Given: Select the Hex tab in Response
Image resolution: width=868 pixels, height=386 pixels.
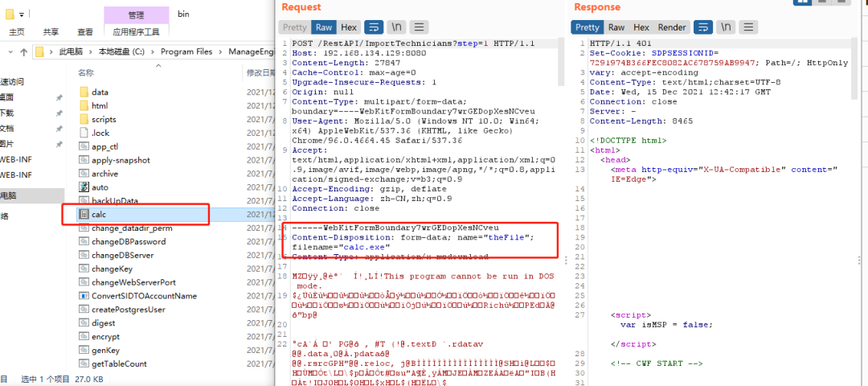Looking at the screenshot, I should [x=641, y=27].
